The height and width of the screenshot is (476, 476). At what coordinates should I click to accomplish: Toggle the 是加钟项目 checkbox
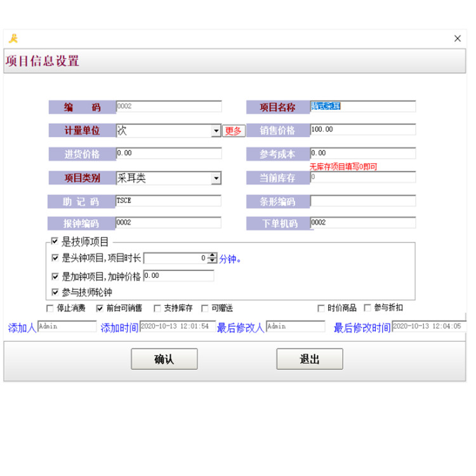(55, 276)
